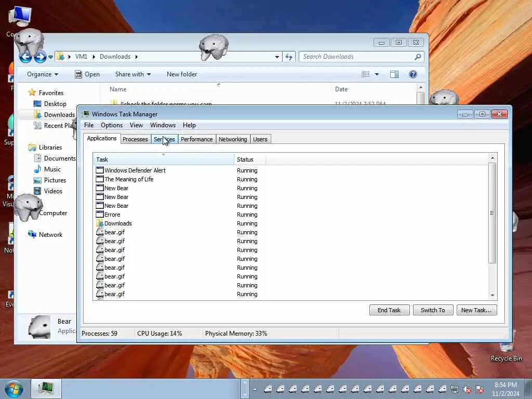Select Network in Explorer navigation pane
Image resolution: width=532 pixels, height=399 pixels.
(50, 234)
